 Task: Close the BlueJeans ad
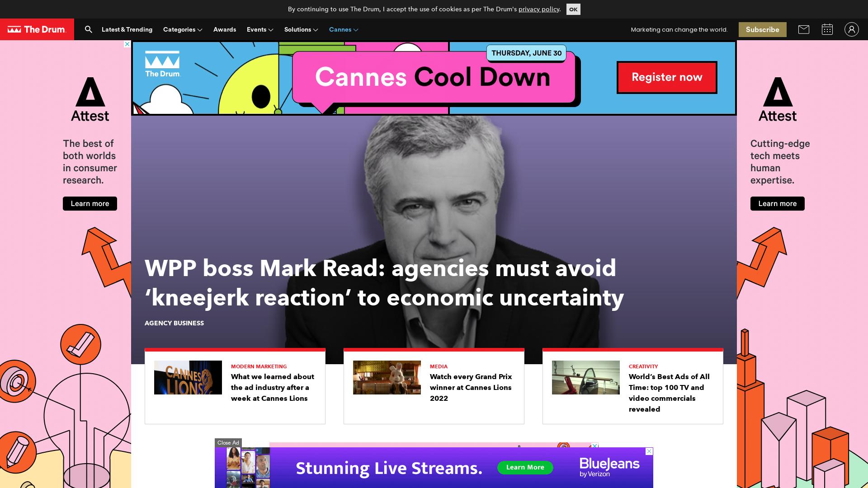coord(228,443)
